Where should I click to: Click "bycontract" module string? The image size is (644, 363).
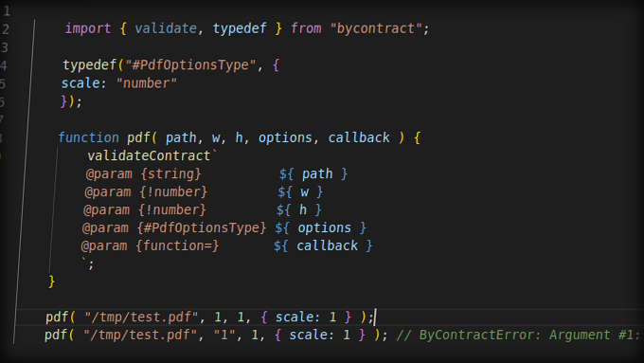[x=377, y=28]
